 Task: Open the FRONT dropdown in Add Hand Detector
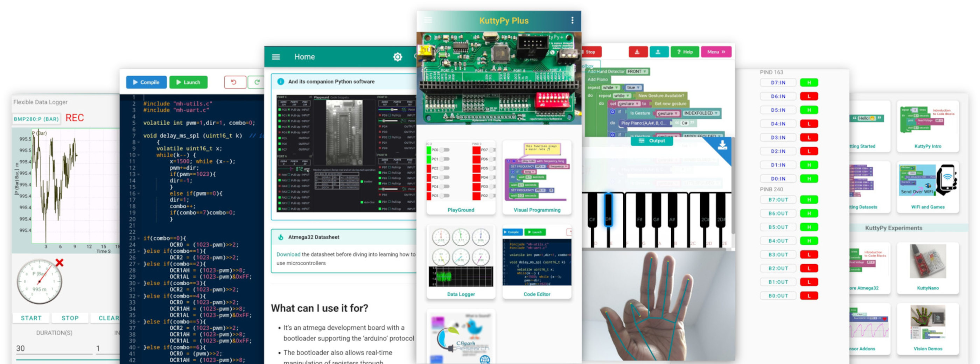click(x=637, y=71)
